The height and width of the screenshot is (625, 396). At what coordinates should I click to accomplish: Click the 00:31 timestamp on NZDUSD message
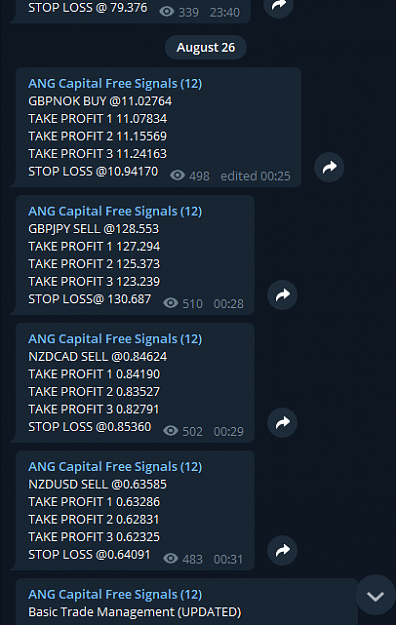(x=228, y=559)
